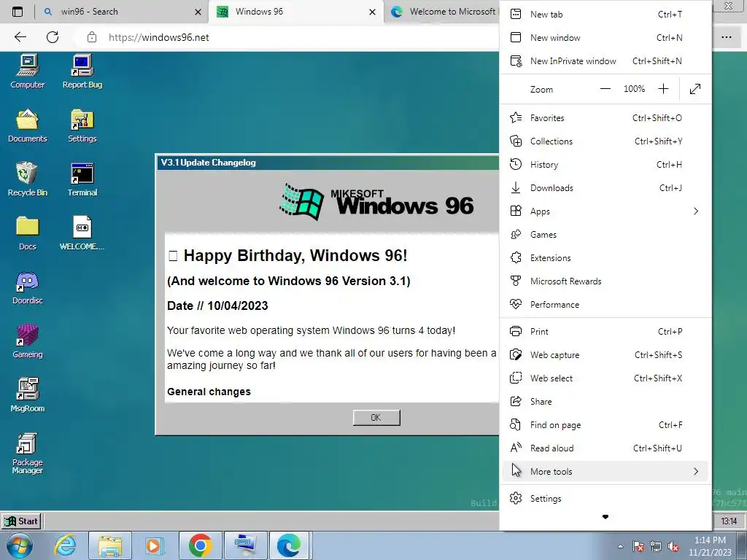Decrease zoom with minus button
747x560 pixels.
click(605, 89)
